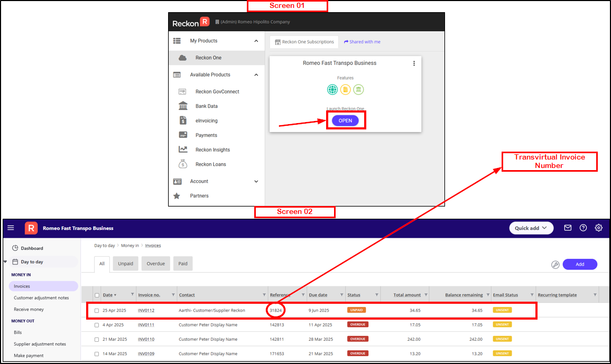
Task: Open Customer adjustment notes in sidebar
Action: pyautogui.click(x=41, y=298)
